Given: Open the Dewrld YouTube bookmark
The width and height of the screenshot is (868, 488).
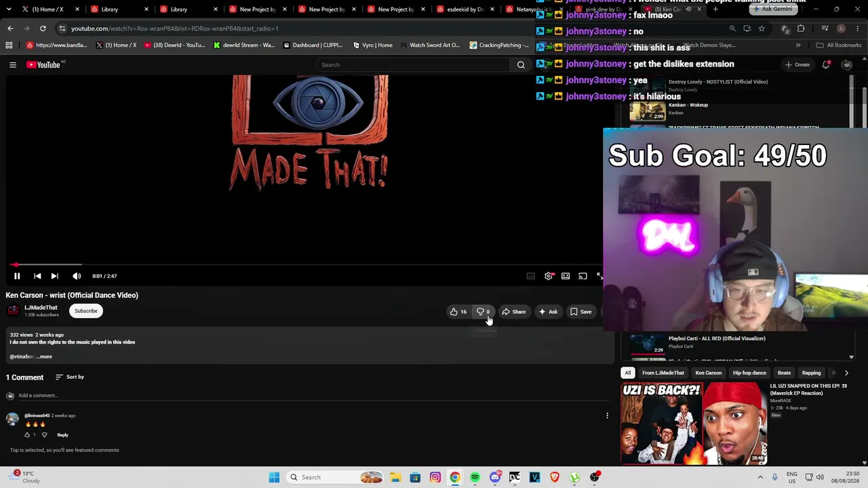Looking at the screenshot, I should (x=174, y=45).
